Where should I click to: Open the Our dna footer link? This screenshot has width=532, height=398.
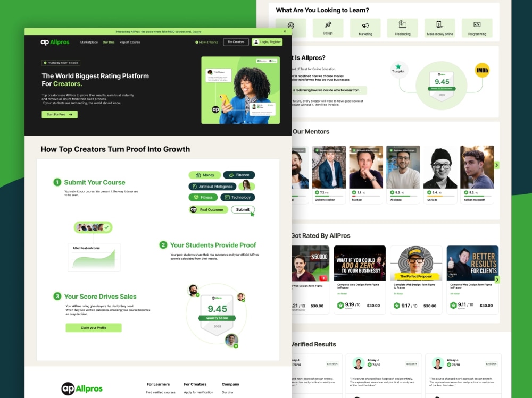pyautogui.click(x=227, y=392)
